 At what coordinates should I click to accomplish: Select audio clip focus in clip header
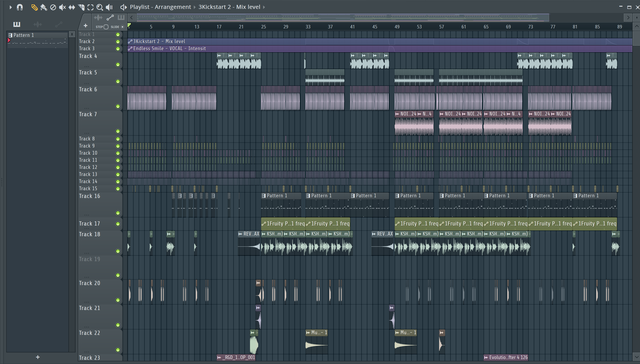pyautogui.click(x=98, y=18)
